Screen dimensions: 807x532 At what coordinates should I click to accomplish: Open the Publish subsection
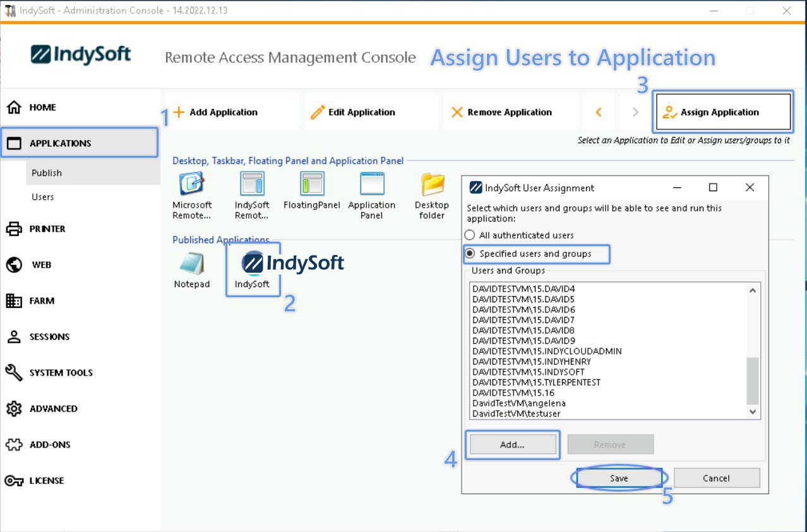pos(93,172)
